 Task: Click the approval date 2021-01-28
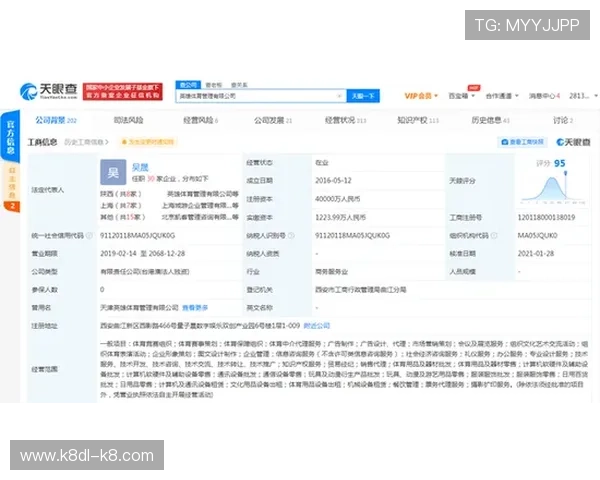point(536,253)
